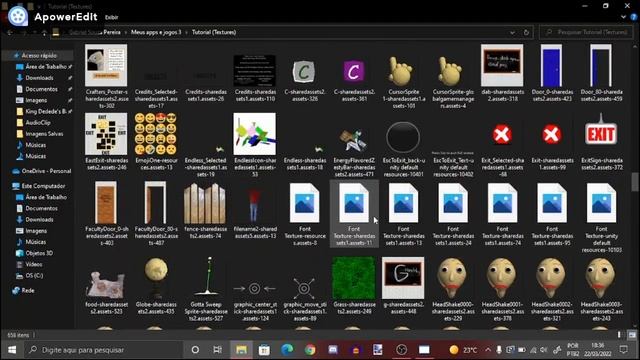Select the Door_80 open door file
640x360 pixels.
point(601,65)
